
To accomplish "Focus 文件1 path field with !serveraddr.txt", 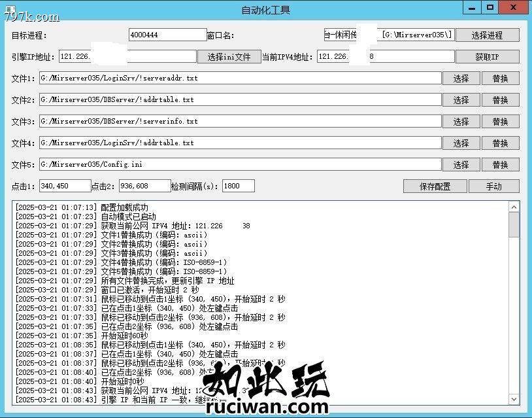I will point(241,78).
